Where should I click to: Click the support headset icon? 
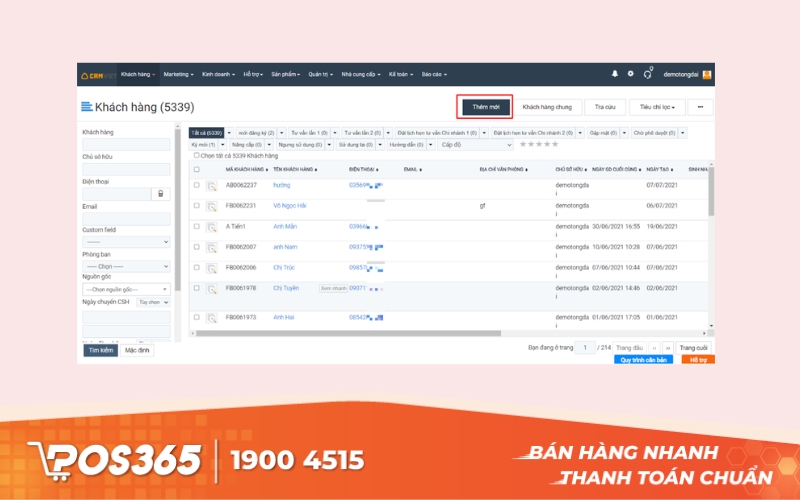(647, 74)
